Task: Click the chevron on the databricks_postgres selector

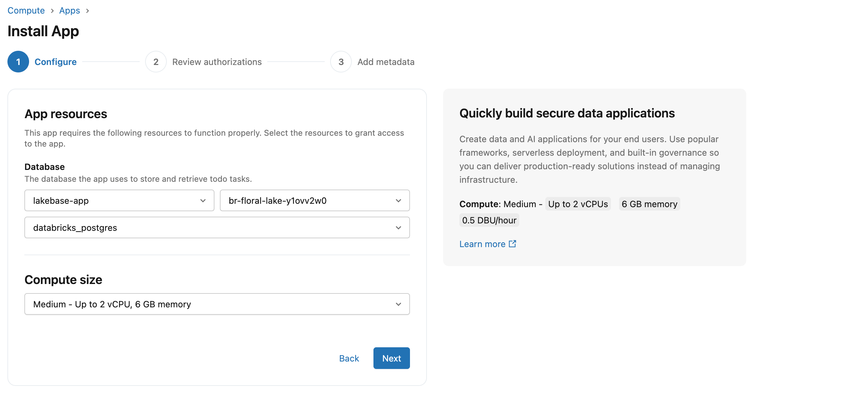Action: [x=399, y=227]
